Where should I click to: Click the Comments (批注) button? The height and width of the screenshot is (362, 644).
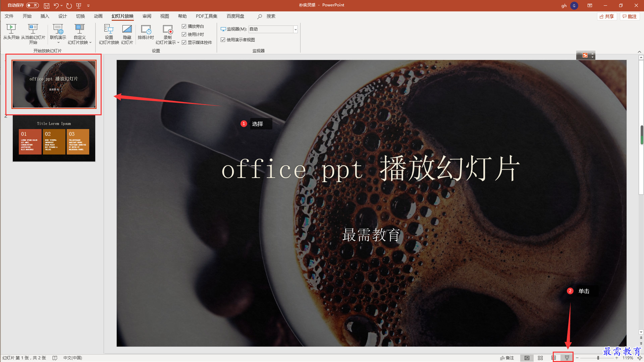coord(630,16)
